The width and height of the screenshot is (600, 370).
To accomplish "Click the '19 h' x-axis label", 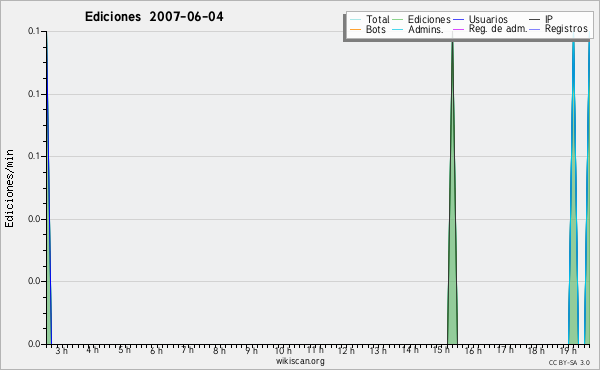I will pyautogui.click(x=568, y=350).
